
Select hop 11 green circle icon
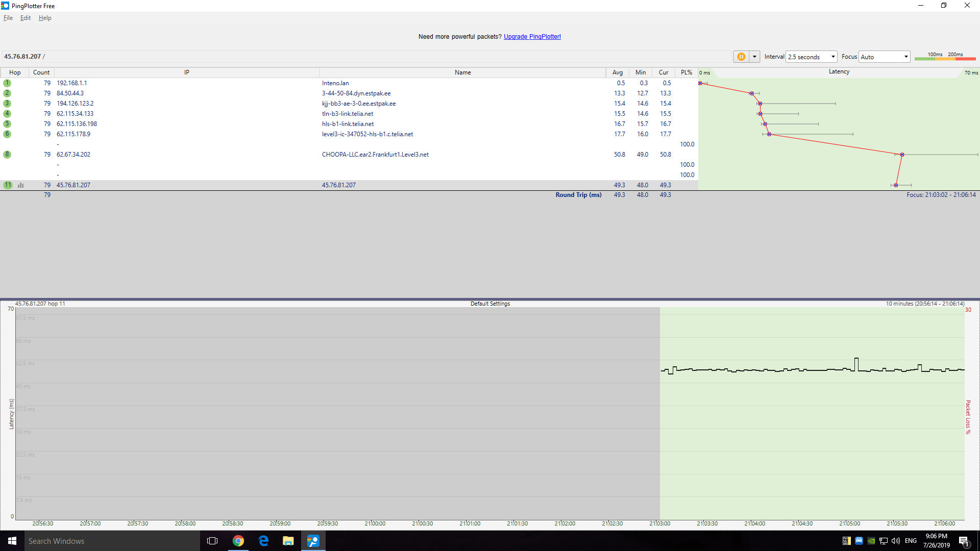(8, 185)
